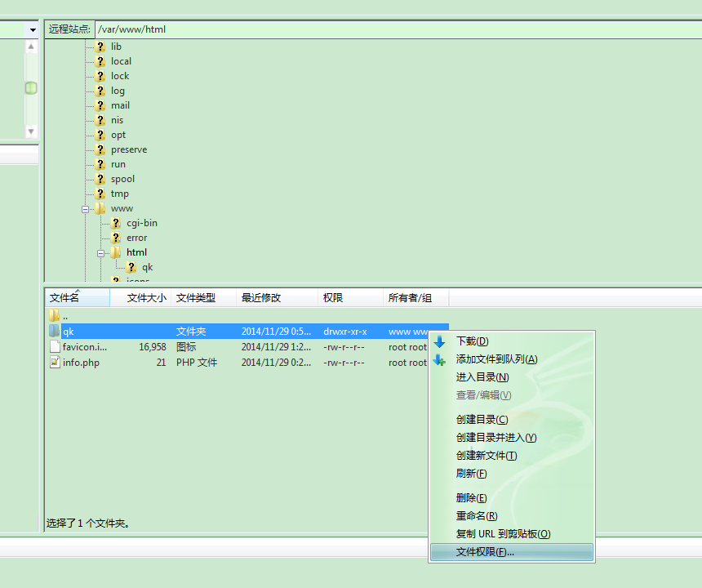Click the add-to-queue icon in the context menu
The image size is (702, 588).
pos(440,360)
